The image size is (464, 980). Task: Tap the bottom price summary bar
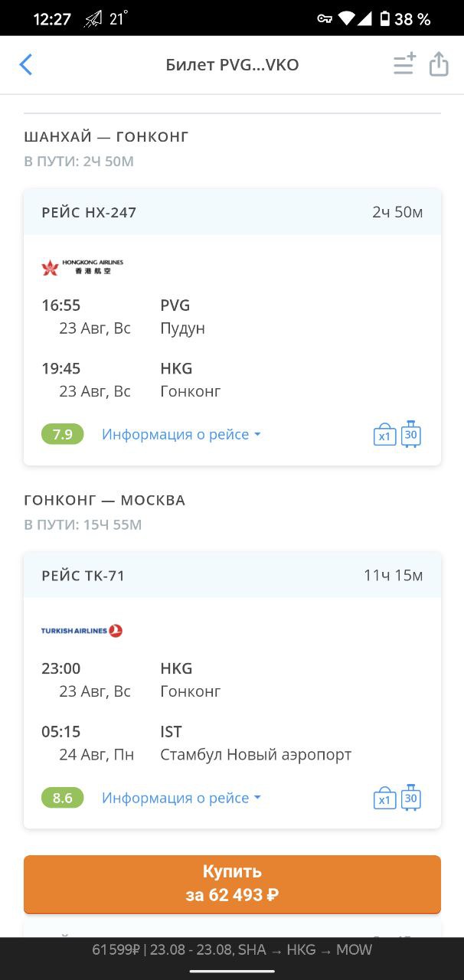pos(232,950)
